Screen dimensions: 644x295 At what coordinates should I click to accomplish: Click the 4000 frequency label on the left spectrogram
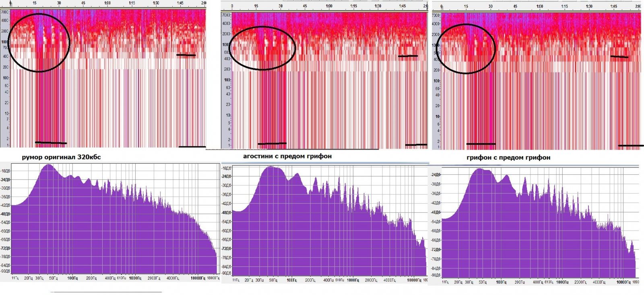[x=5, y=20]
